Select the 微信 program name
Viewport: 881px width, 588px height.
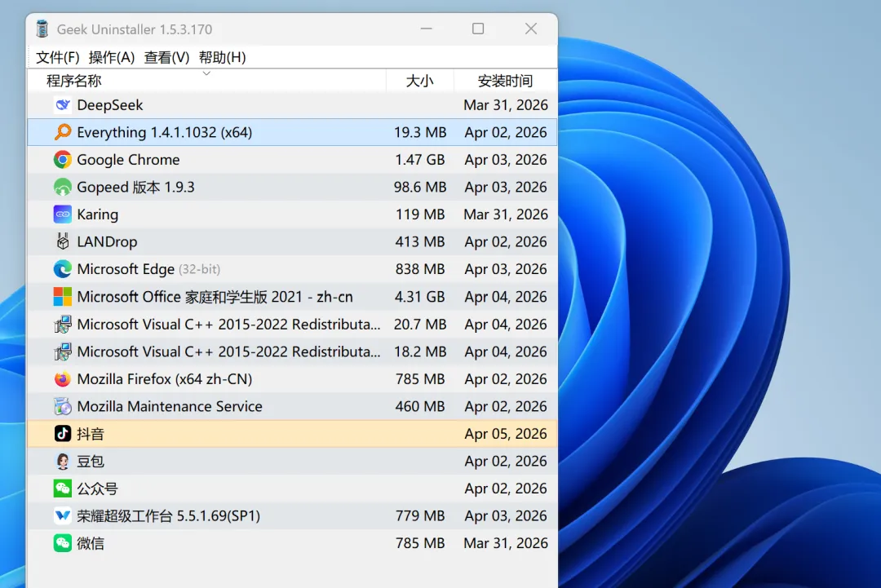(x=91, y=543)
